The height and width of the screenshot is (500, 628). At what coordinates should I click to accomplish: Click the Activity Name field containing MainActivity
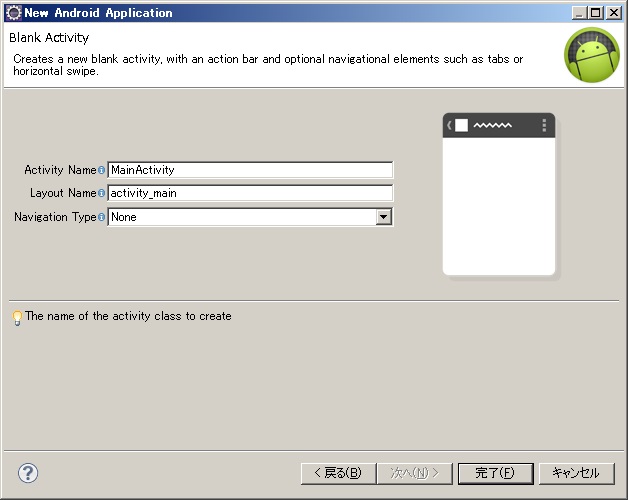coord(250,170)
